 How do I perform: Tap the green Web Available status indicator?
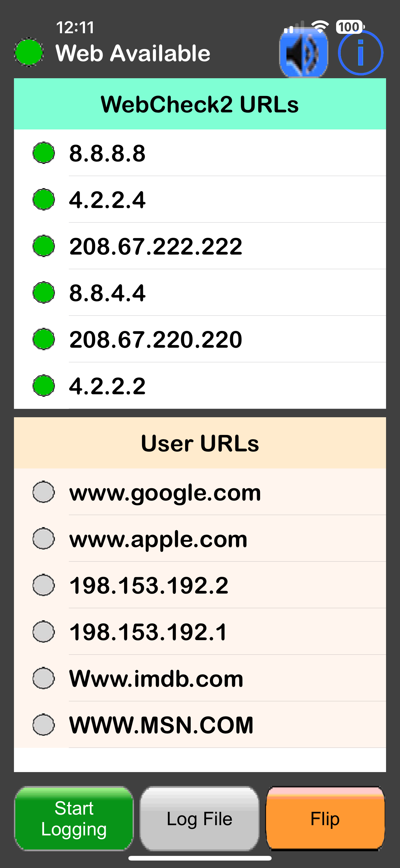29,52
